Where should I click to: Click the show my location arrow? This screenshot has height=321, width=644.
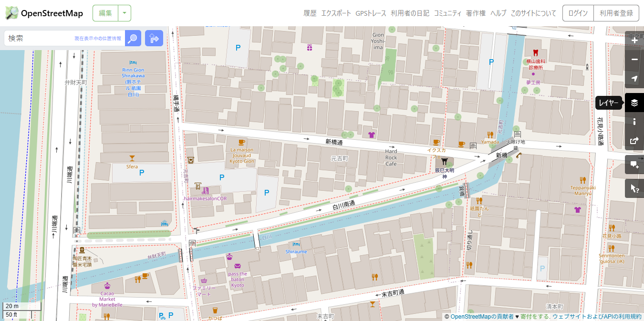[634, 79]
